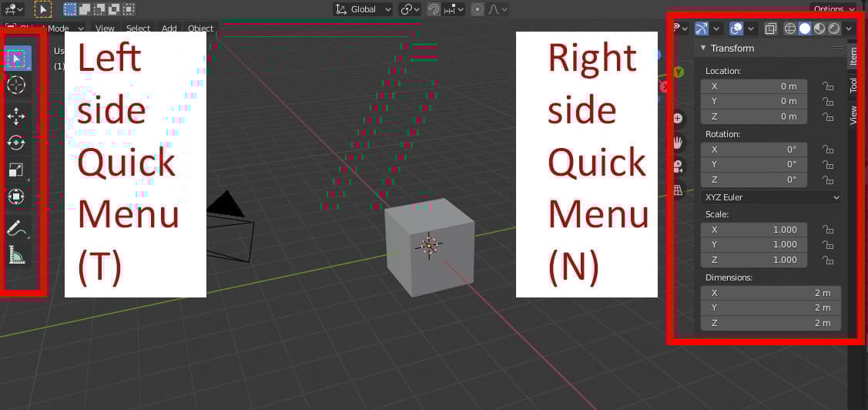868x410 pixels.
Task: Toggle lock on Location X
Action: pos(828,86)
